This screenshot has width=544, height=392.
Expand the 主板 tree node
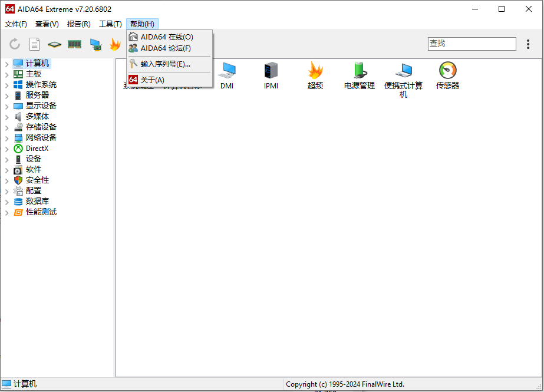pyautogui.click(x=6, y=74)
